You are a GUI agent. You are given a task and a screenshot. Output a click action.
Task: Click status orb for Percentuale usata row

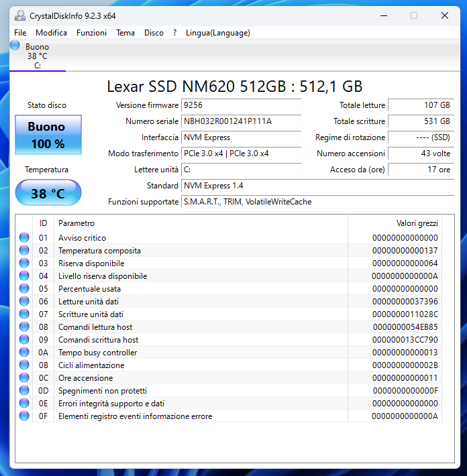(24, 288)
